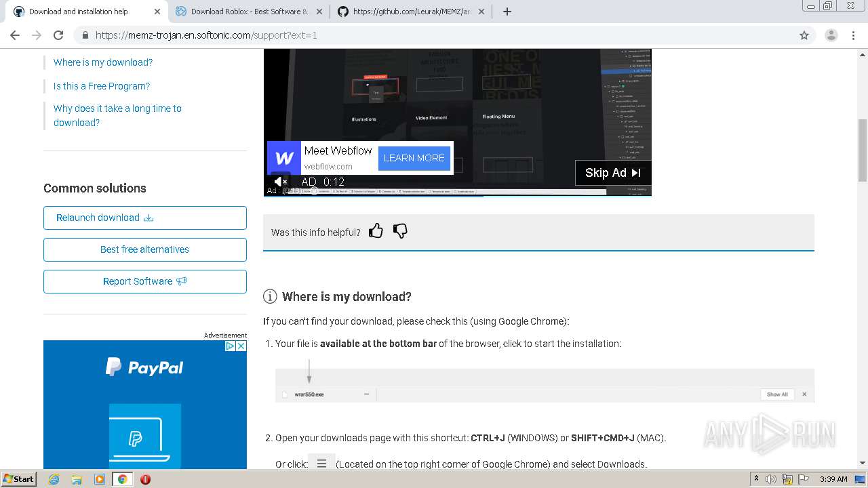Bookmark this page with the star icon
Image resolution: width=868 pixels, height=488 pixels.
point(804,35)
